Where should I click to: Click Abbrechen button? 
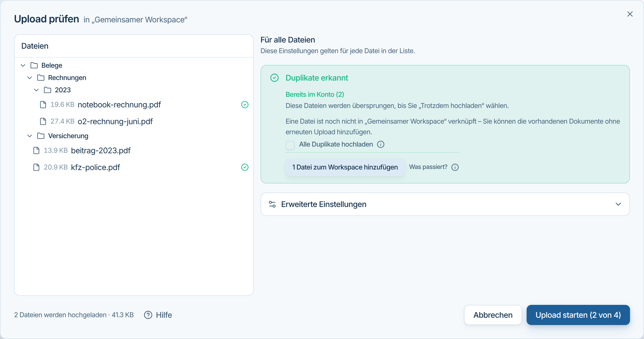pyautogui.click(x=493, y=315)
